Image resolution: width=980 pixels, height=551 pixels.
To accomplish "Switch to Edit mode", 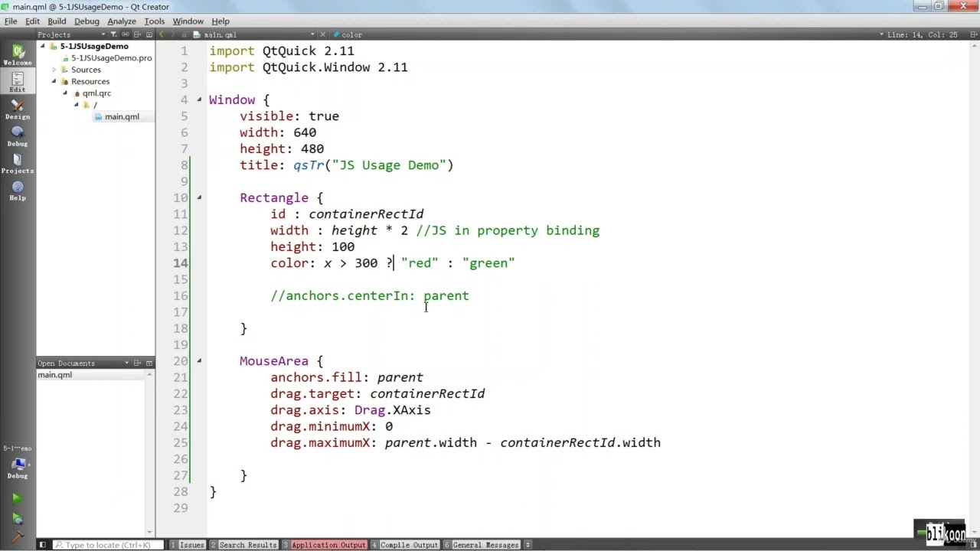I will pos(18,82).
